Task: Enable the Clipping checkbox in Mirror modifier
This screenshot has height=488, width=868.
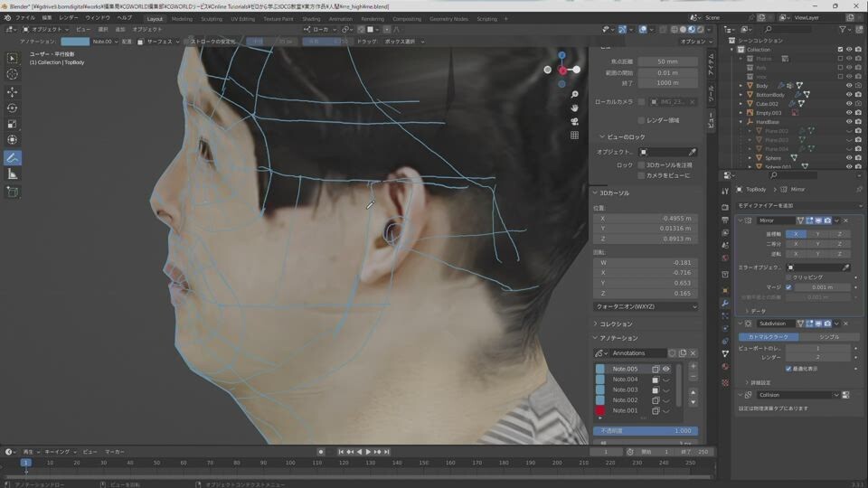Action: click(788, 277)
